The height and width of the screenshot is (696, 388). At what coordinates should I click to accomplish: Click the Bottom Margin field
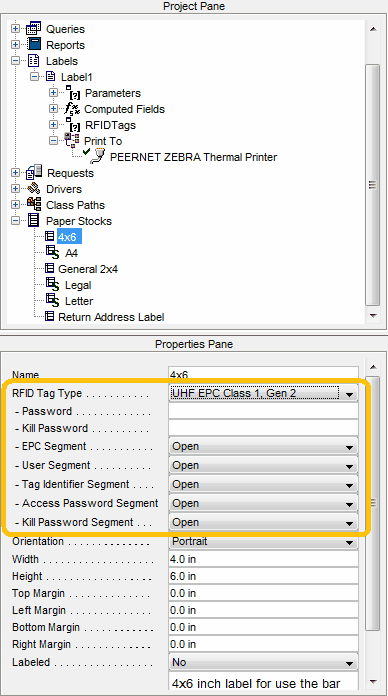pyautogui.click(x=263, y=627)
